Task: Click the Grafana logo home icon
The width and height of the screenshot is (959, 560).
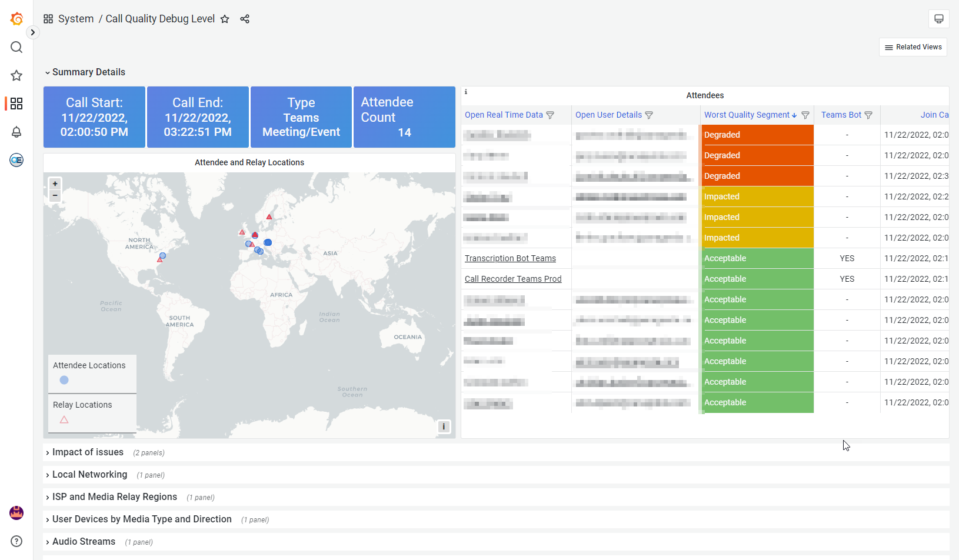Action: click(x=16, y=19)
